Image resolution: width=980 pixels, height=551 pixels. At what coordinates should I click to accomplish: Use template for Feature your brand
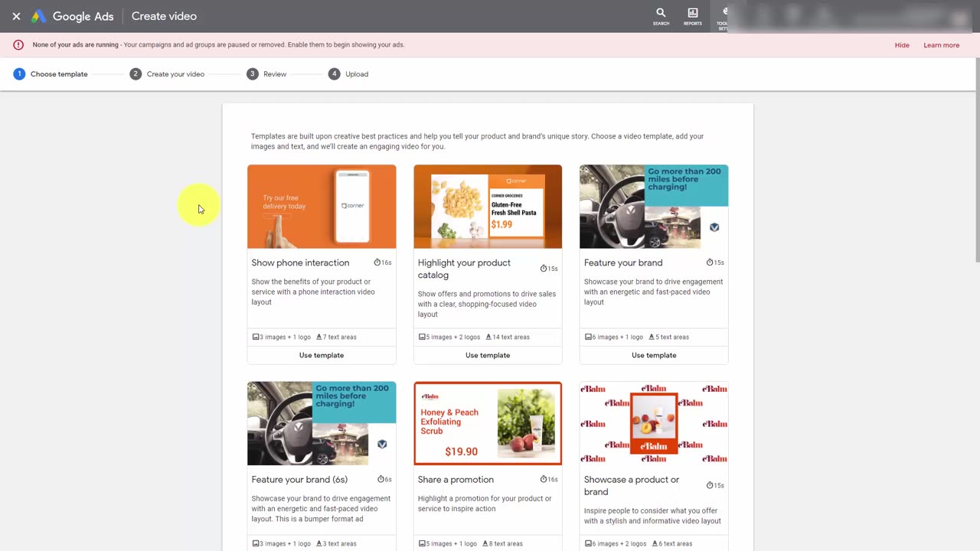coord(654,355)
